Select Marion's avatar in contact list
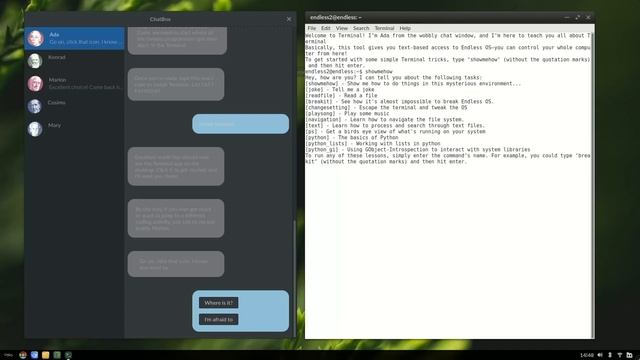This screenshot has height=360, width=640. tap(35, 84)
